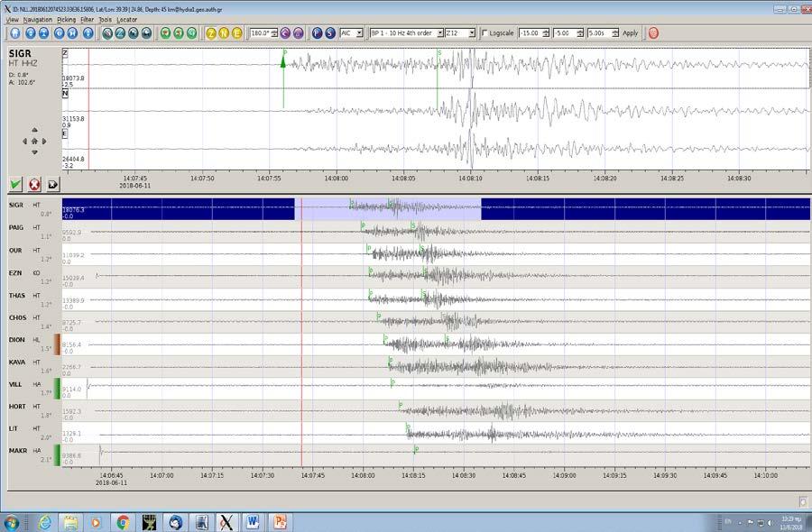
Task: Select the HORT station row
Action: tap(409, 410)
